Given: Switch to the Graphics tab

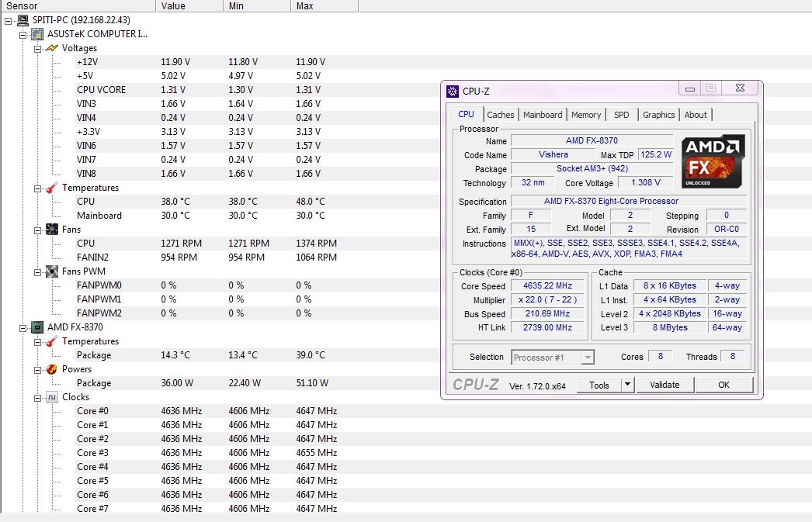Looking at the screenshot, I should click(659, 115).
